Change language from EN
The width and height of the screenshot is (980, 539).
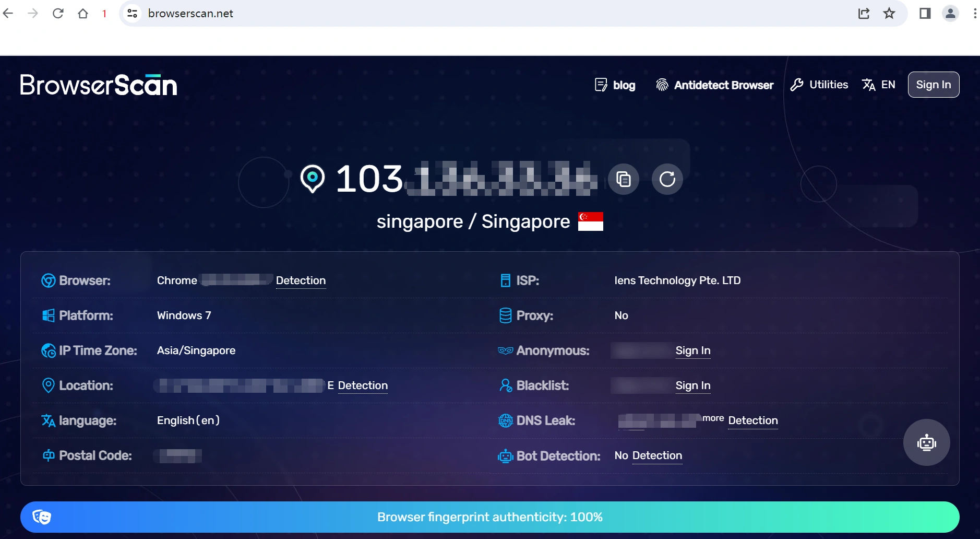878,85
